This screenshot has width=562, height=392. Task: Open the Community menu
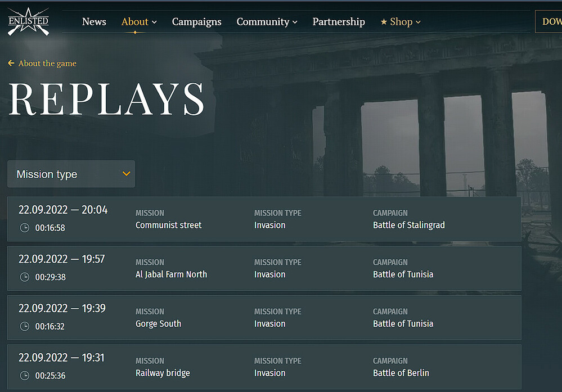(x=263, y=22)
